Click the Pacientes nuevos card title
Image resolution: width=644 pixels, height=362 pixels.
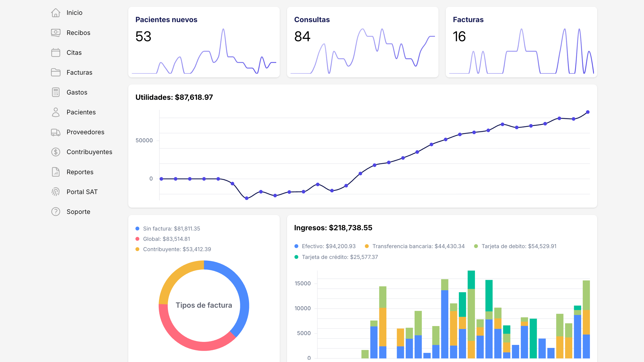click(x=166, y=20)
